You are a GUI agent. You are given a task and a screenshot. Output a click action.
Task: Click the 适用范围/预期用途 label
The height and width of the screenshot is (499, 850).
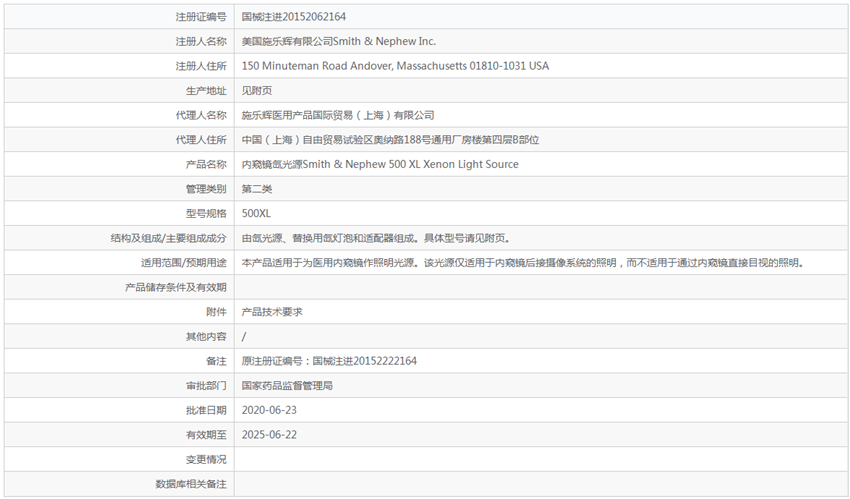(184, 263)
